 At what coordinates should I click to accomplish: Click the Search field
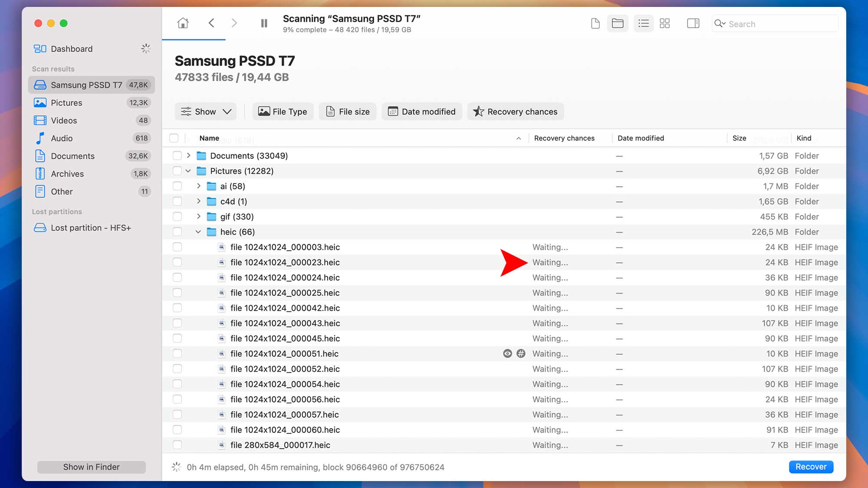tap(775, 24)
